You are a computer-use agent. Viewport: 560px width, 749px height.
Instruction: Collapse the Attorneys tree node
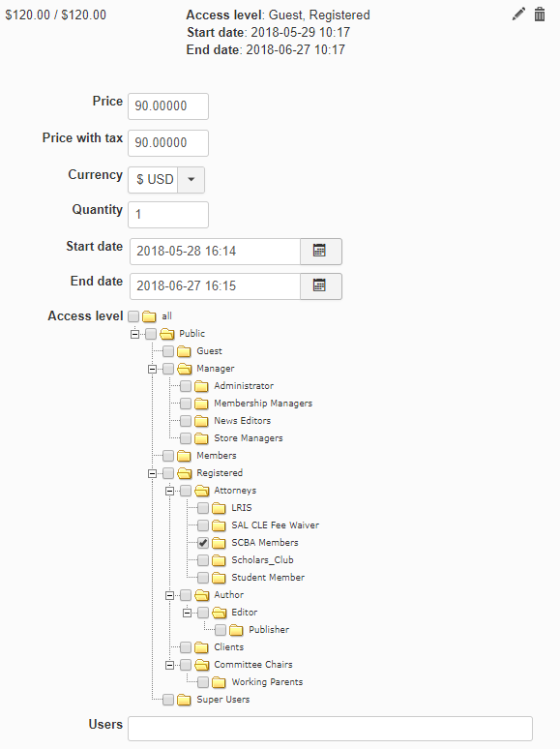click(x=169, y=491)
